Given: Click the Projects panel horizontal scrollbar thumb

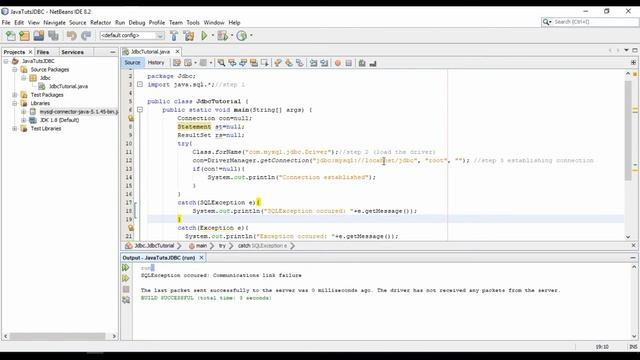Looking at the screenshot, I should click(58, 336).
